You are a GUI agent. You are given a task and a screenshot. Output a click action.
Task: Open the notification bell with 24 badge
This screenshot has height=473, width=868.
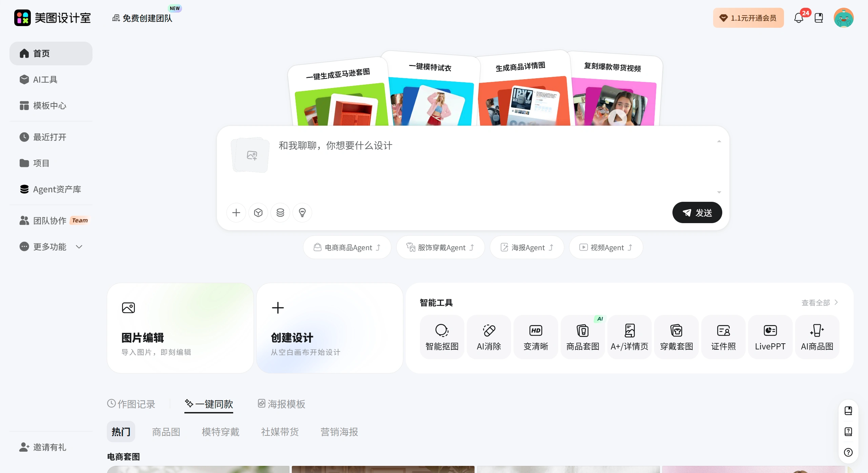click(800, 18)
